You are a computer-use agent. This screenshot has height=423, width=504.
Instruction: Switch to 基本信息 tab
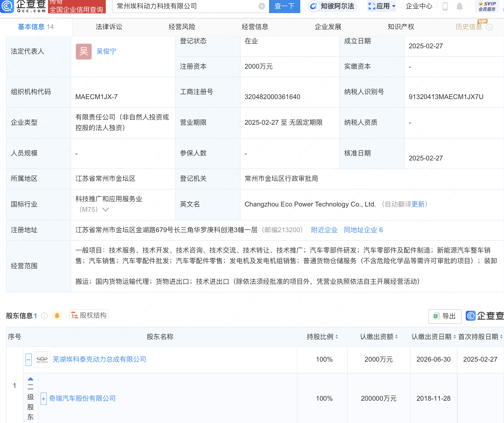[36, 27]
